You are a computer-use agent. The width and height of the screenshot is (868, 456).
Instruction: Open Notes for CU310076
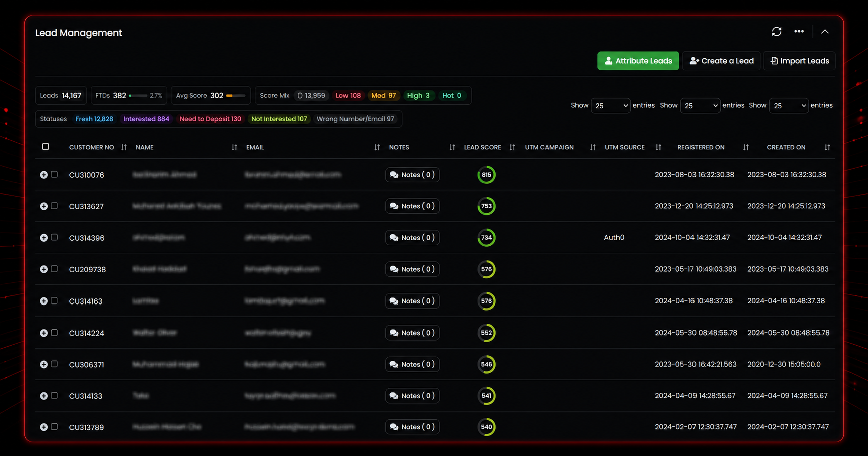[x=412, y=175]
